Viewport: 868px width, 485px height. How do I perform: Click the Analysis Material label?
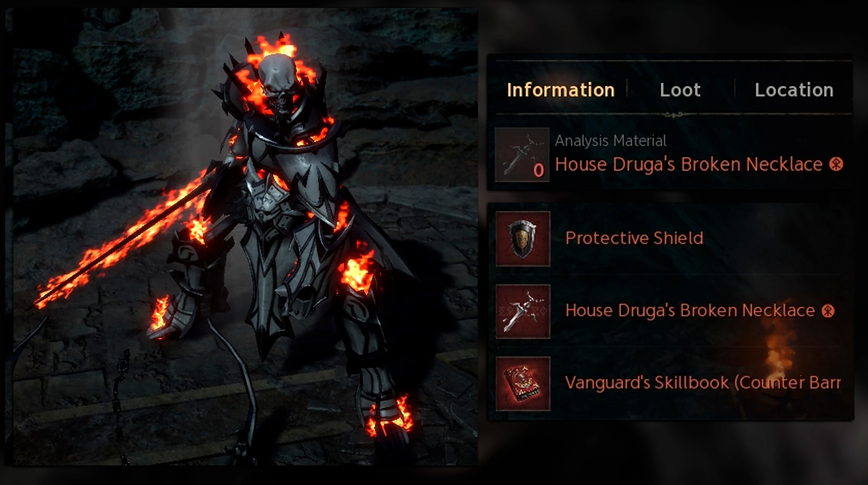tap(610, 140)
